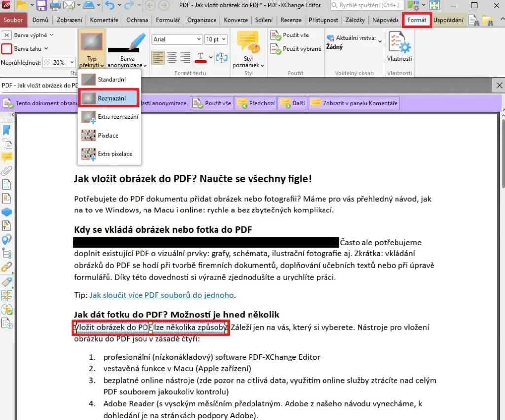This screenshot has height=420, width=505.
Task: Open the Arial font dropdown
Action: click(177, 39)
